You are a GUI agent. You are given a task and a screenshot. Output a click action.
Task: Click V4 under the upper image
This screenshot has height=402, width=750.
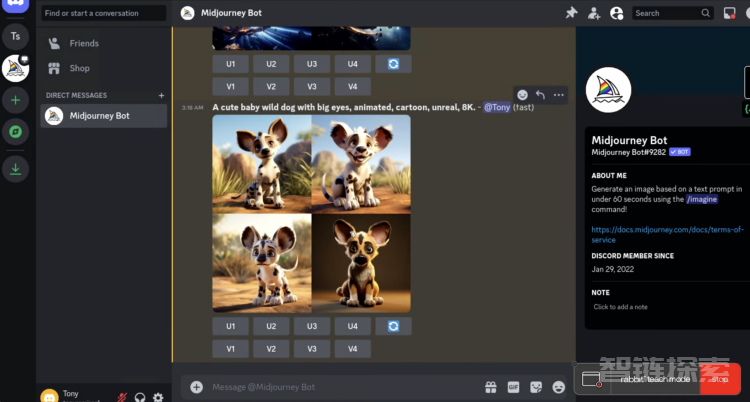[x=353, y=87]
